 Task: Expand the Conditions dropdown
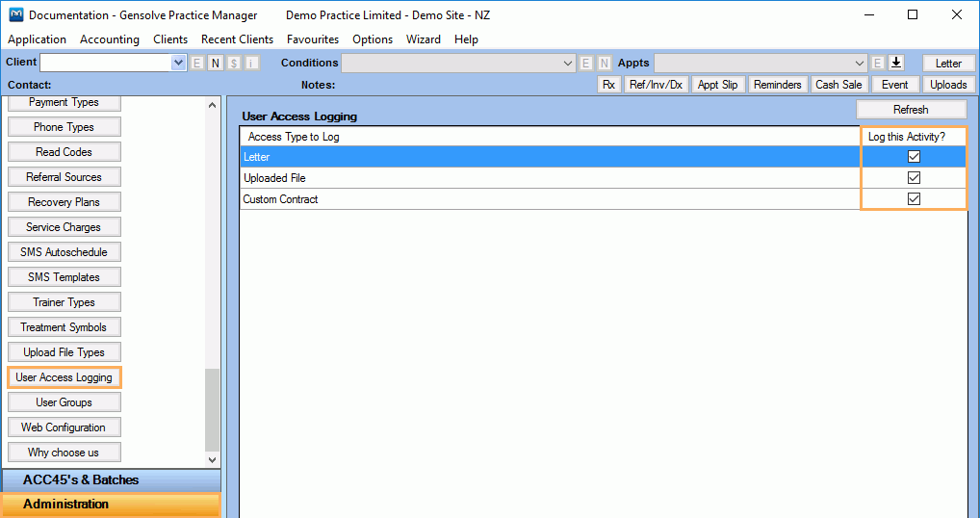tap(568, 63)
